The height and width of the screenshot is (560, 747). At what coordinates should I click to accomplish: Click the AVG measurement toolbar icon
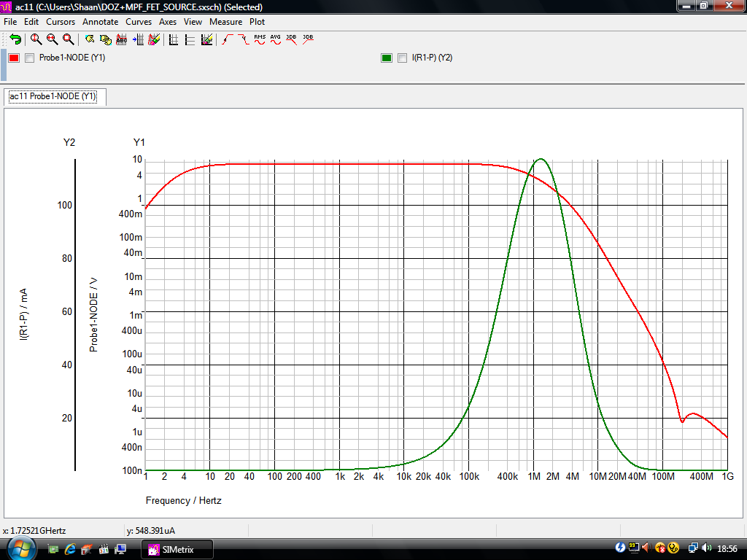(x=276, y=39)
